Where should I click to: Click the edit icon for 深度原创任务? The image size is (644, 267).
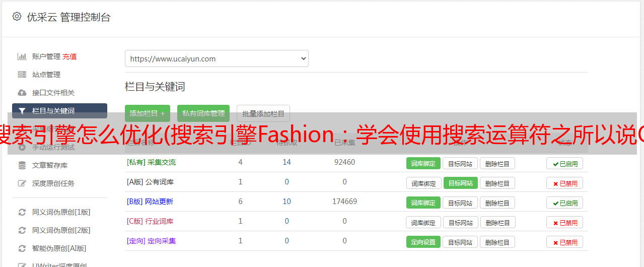22,183
